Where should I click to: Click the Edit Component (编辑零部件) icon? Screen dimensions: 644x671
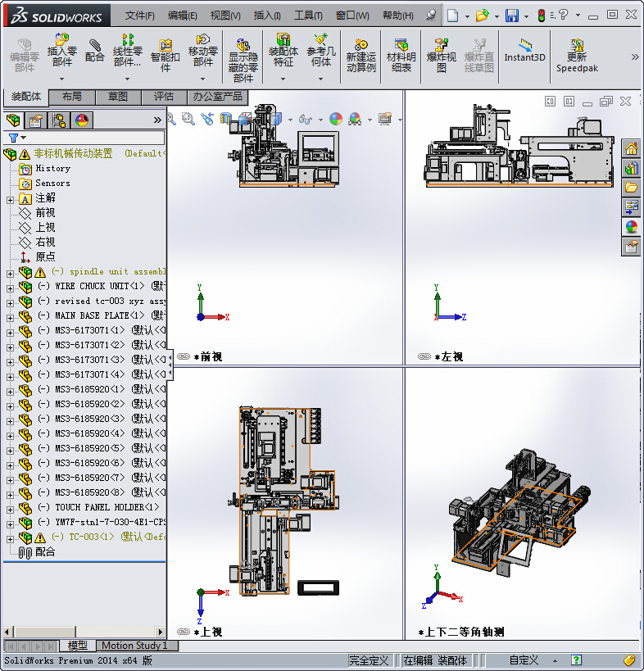[25, 44]
